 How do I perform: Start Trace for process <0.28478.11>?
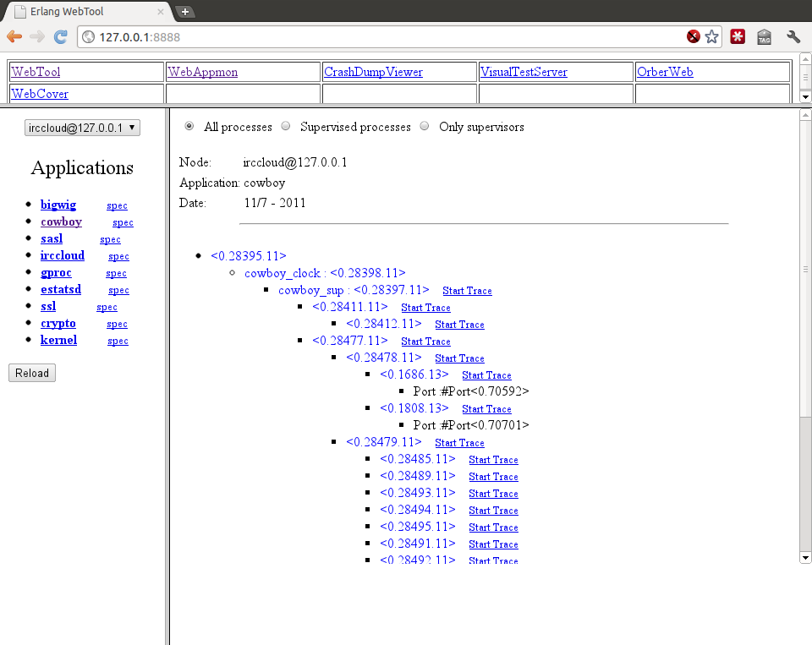(459, 358)
